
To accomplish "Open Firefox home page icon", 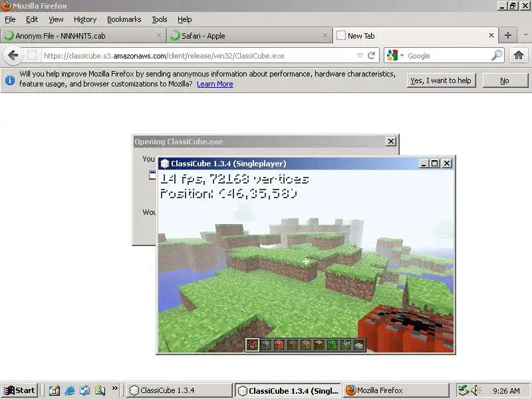I will (519, 55).
